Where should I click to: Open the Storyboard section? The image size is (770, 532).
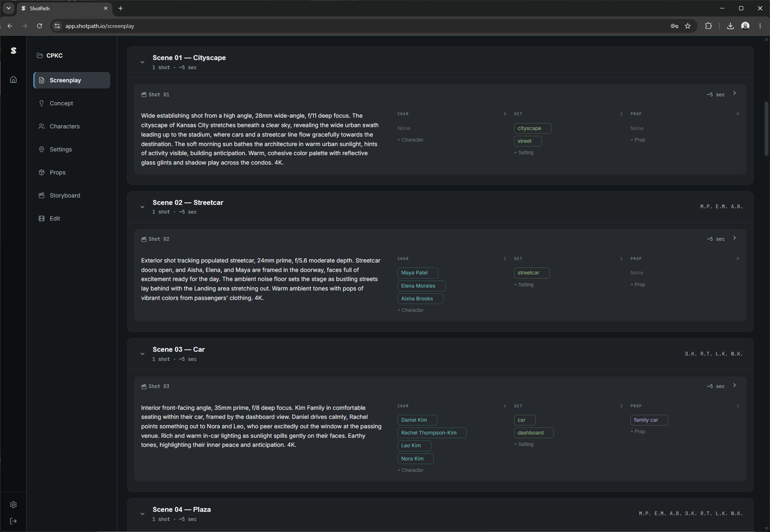click(72, 195)
